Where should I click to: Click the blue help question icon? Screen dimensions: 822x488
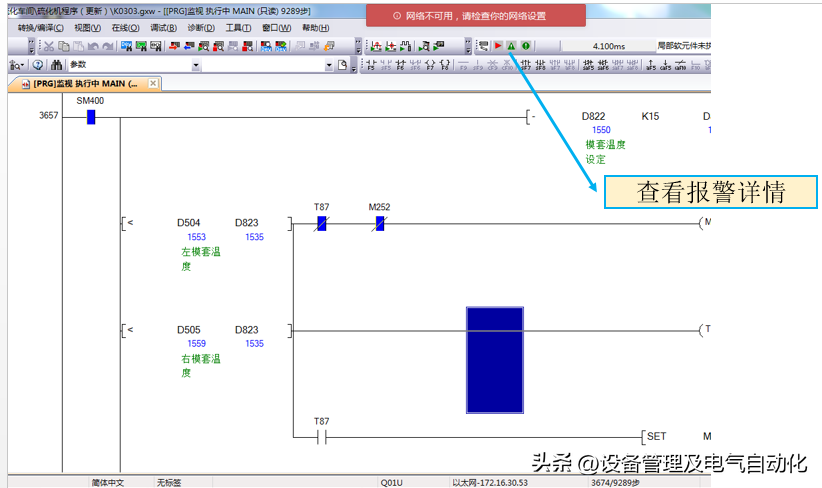(39, 65)
